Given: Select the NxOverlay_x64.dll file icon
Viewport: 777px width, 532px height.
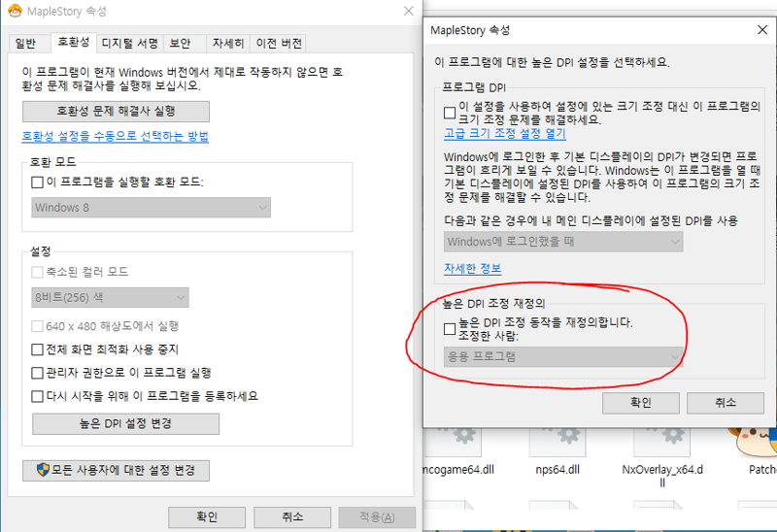Looking at the screenshot, I should (x=662, y=443).
